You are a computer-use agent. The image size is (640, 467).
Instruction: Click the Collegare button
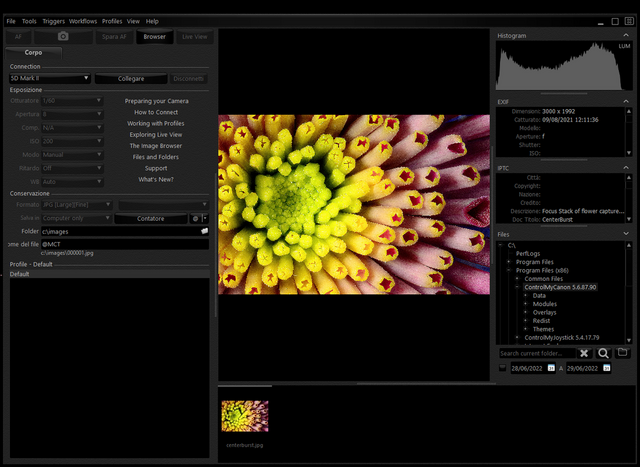pos(131,78)
